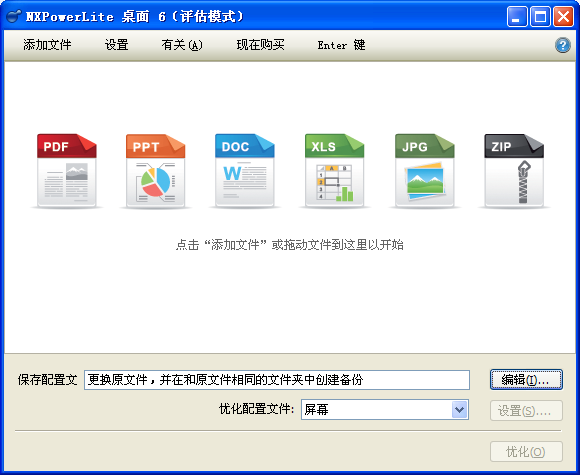Minimize the NXPowerLite window

point(517,17)
